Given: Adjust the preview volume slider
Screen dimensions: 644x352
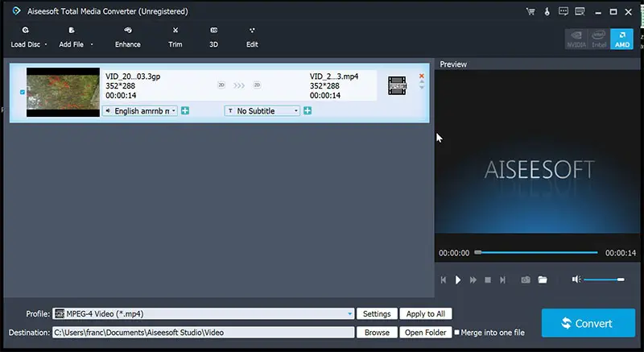Looking at the screenshot, I should (605, 280).
